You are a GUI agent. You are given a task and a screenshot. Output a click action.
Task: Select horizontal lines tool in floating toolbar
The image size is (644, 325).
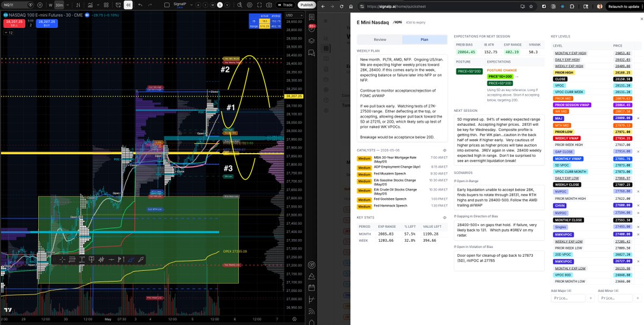coord(72,259)
